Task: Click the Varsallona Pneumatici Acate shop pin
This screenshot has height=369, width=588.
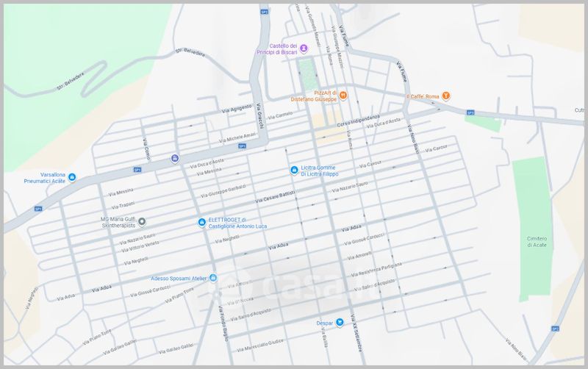Action: 71,177
